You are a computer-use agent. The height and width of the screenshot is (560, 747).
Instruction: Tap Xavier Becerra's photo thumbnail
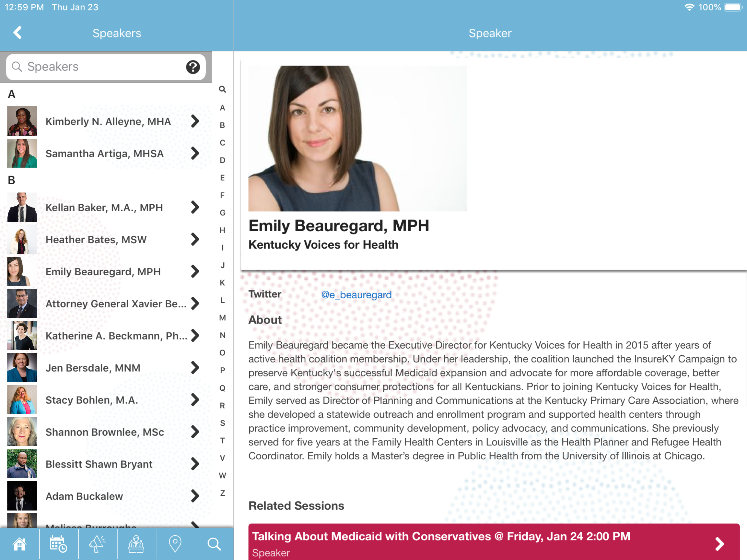click(22, 303)
